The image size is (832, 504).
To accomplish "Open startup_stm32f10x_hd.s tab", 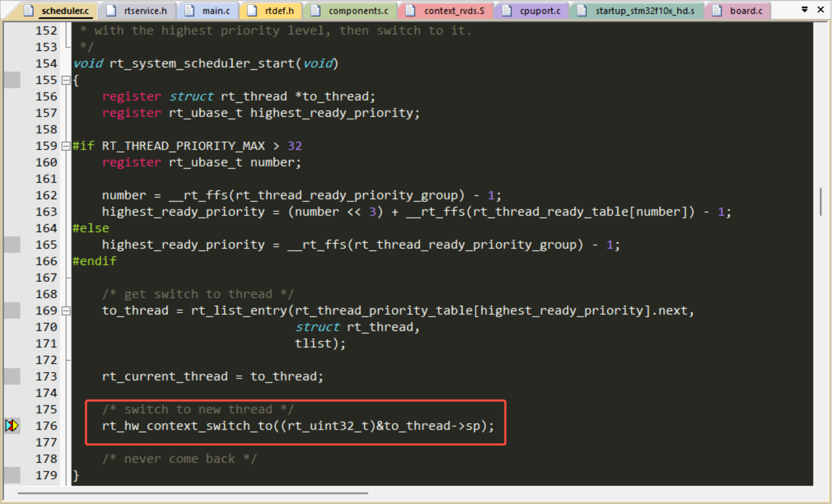I will click(637, 10).
